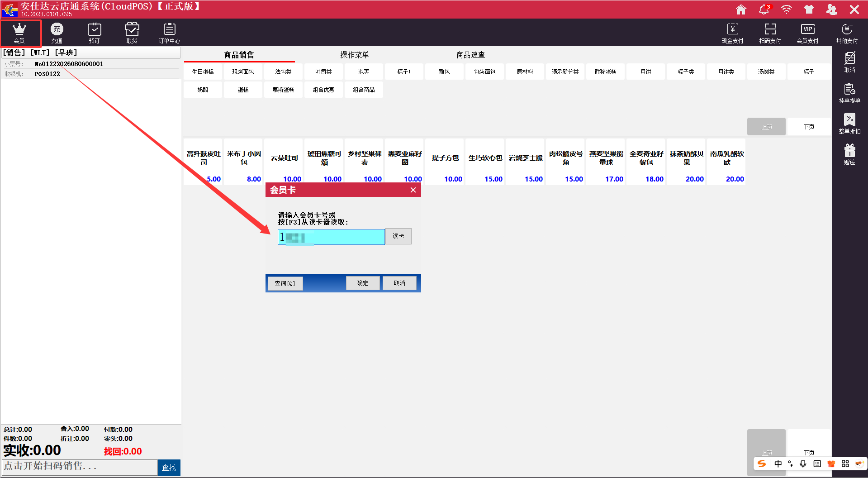This screenshot has width=868, height=478.
Task: Add 云朵吐司 product to order
Action: [x=284, y=162]
